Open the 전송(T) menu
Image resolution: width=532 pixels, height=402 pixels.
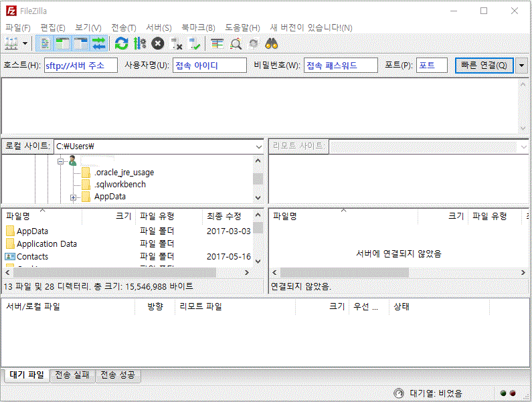tap(123, 27)
